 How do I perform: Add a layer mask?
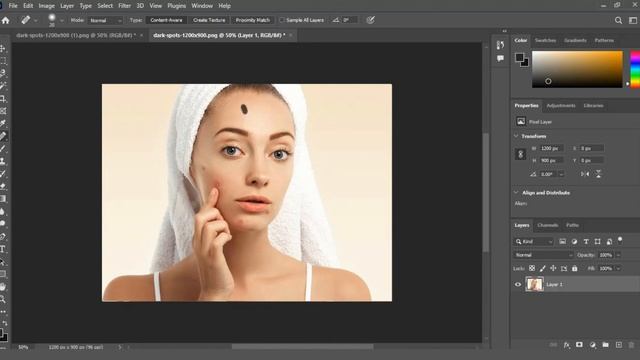(579, 345)
